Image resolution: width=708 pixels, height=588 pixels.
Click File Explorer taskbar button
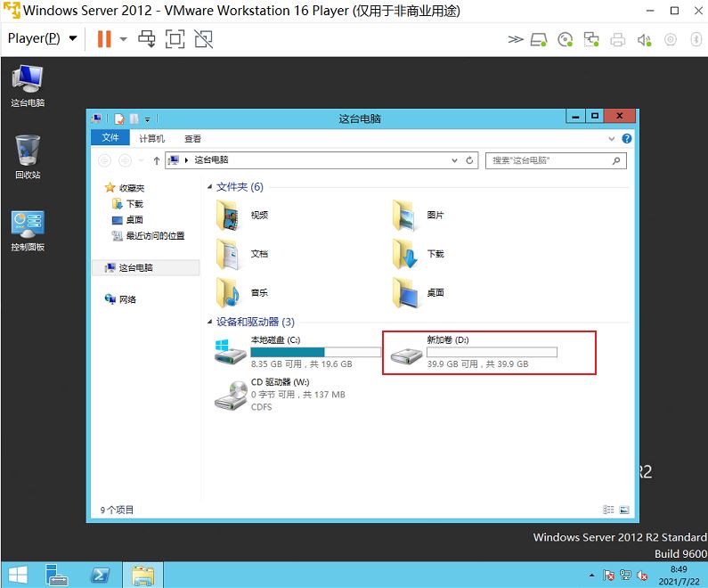pos(143,575)
